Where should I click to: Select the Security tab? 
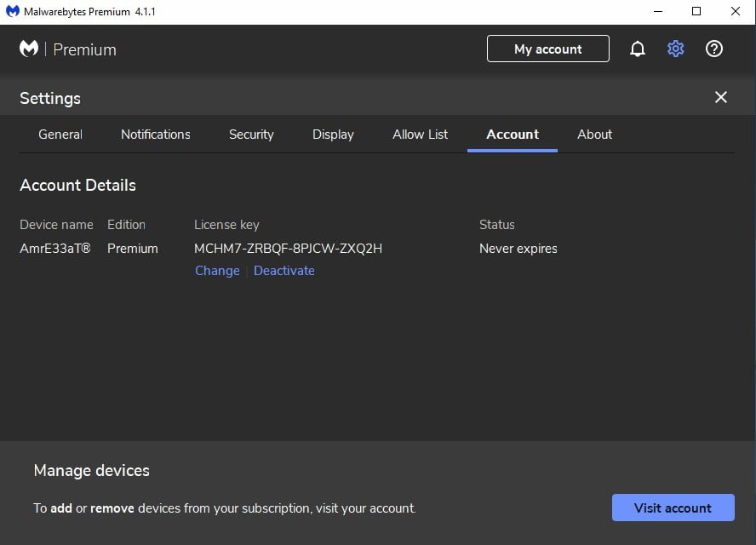point(251,135)
